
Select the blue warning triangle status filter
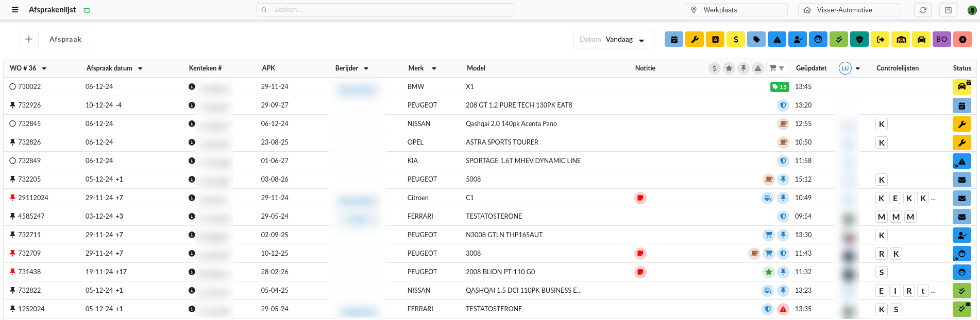click(x=777, y=40)
